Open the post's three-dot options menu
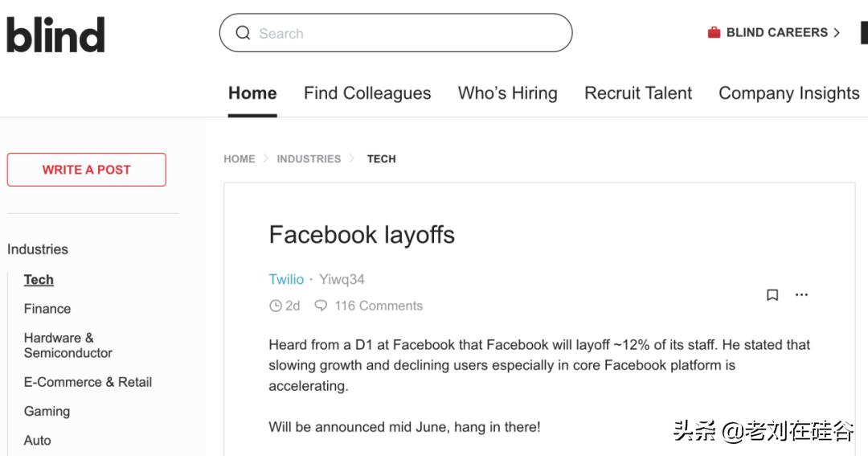Image resolution: width=868 pixels, height=456 pixels. tap(801, 294)
